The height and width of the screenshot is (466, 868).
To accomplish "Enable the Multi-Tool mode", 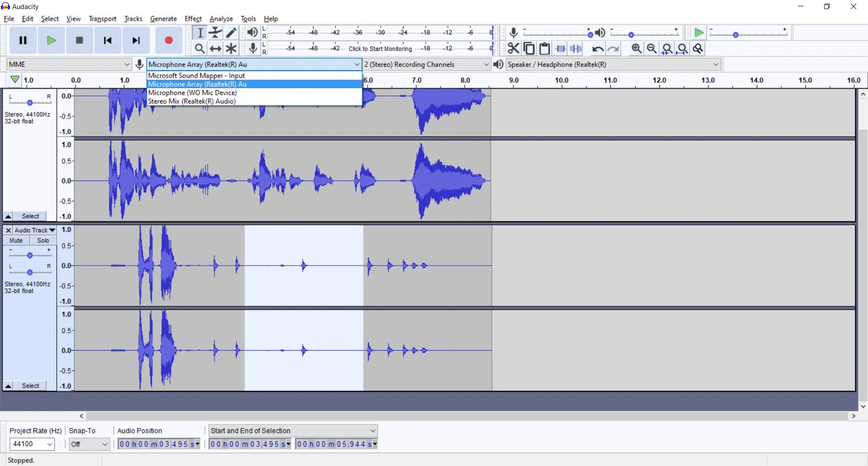I will point(231,48).
